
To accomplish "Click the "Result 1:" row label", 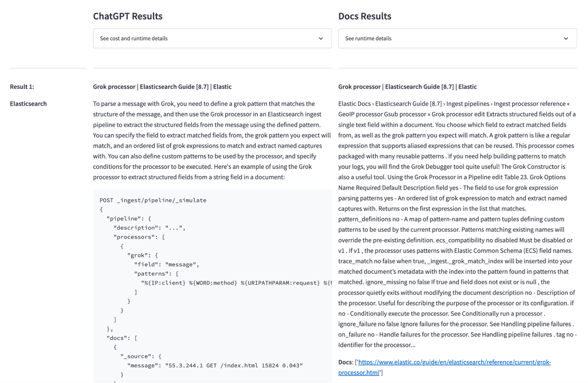I will coord(22,86).
